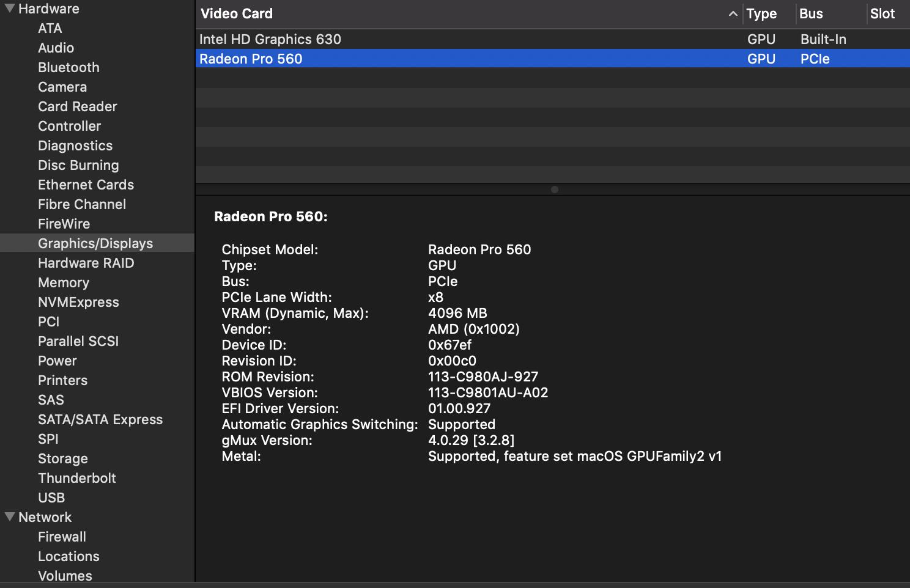Viewport: 910px width, 588px height.
Task: Click the Network category header
Action: click(45, 517)
